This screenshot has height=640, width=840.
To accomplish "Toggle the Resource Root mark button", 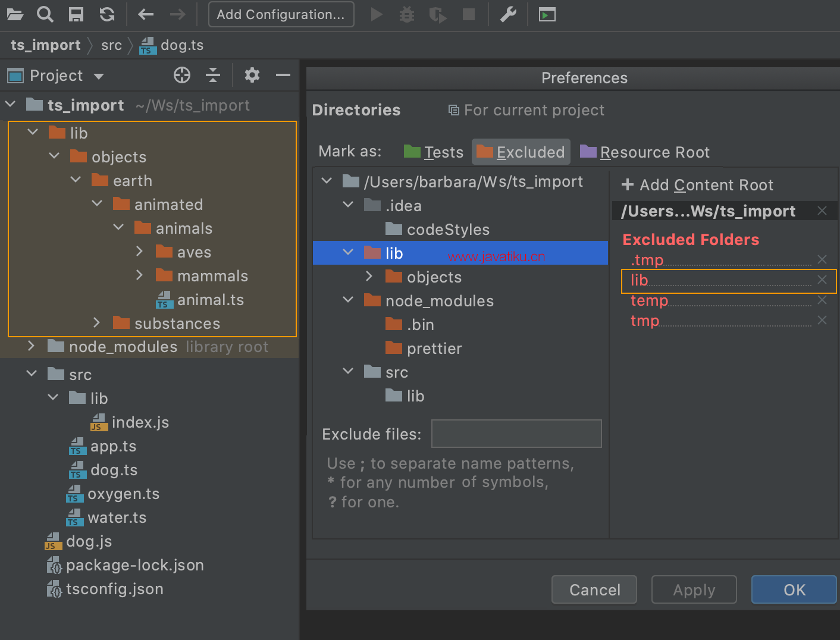I will coord(645,152).
